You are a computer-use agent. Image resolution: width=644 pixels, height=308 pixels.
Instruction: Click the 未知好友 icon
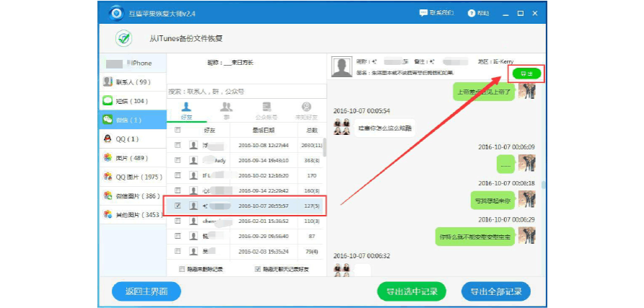coord(306,107)
